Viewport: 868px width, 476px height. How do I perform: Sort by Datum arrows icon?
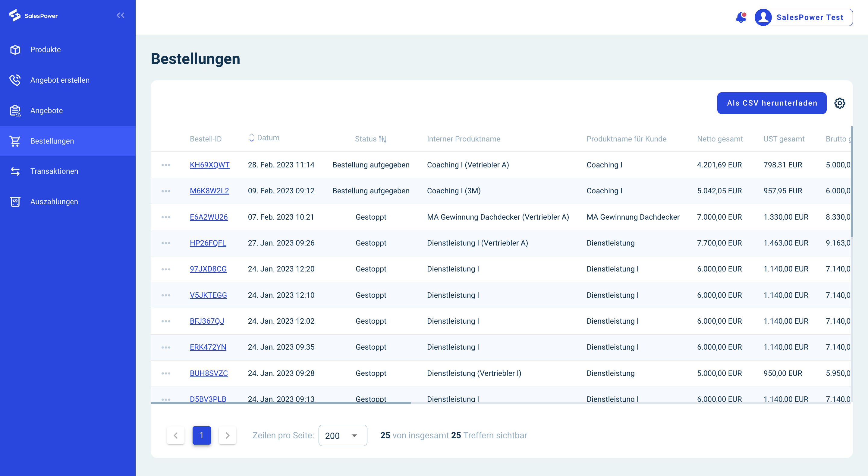coord(251,138)
